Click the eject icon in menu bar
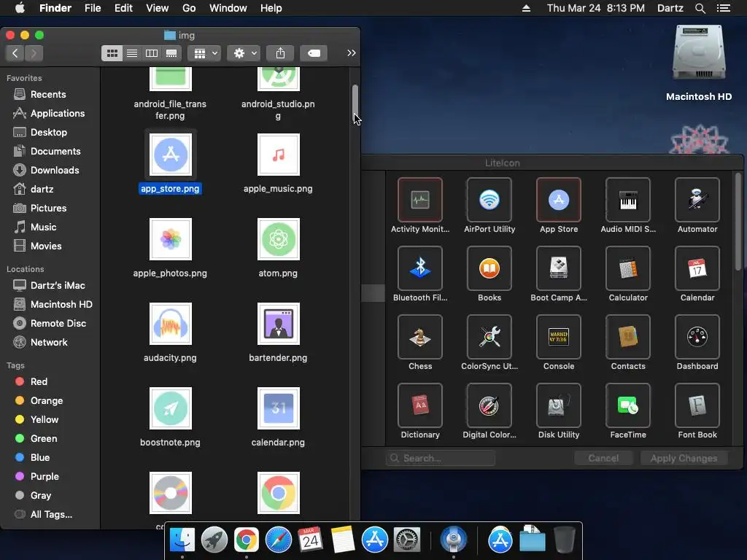The image size is (747, 560). pyautogui.click(x=527, y=8)
